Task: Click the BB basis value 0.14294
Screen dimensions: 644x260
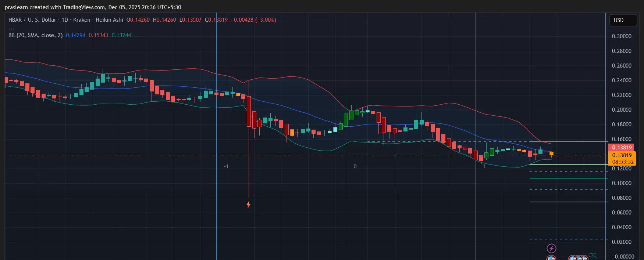Action: [x=75, y=35]
